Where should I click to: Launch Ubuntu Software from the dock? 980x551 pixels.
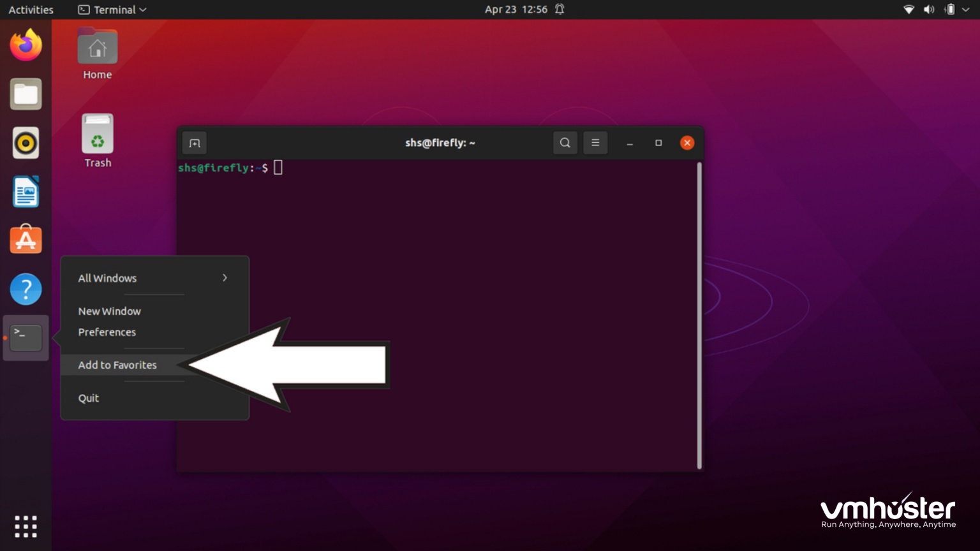[26, 239]
